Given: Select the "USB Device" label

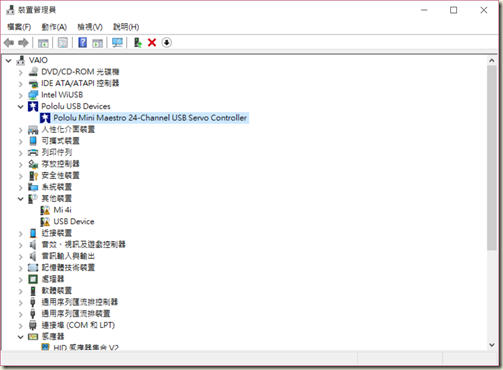Looking at the screenshot, I should coord(74,222).
